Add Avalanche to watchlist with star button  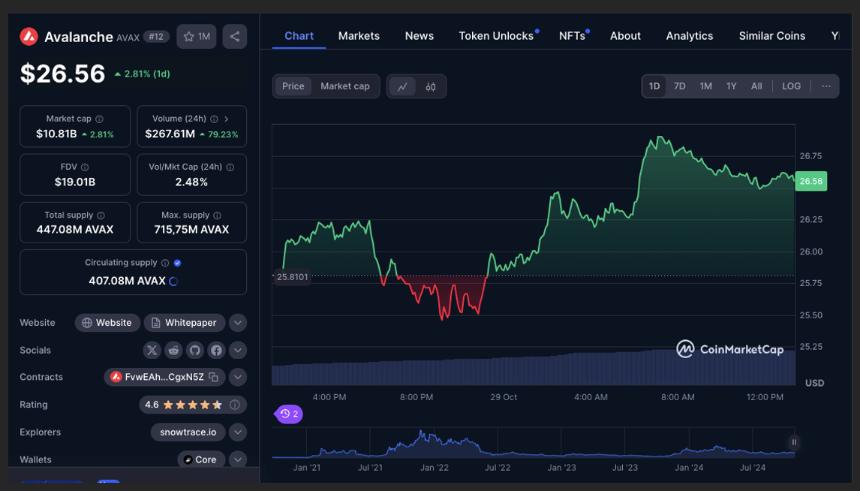(196, 37)
